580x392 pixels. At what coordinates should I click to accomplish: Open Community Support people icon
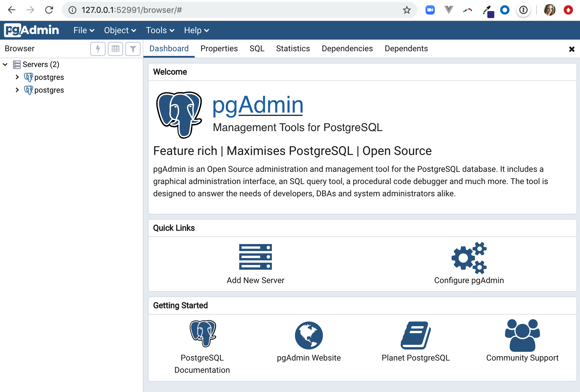[522, 335]
